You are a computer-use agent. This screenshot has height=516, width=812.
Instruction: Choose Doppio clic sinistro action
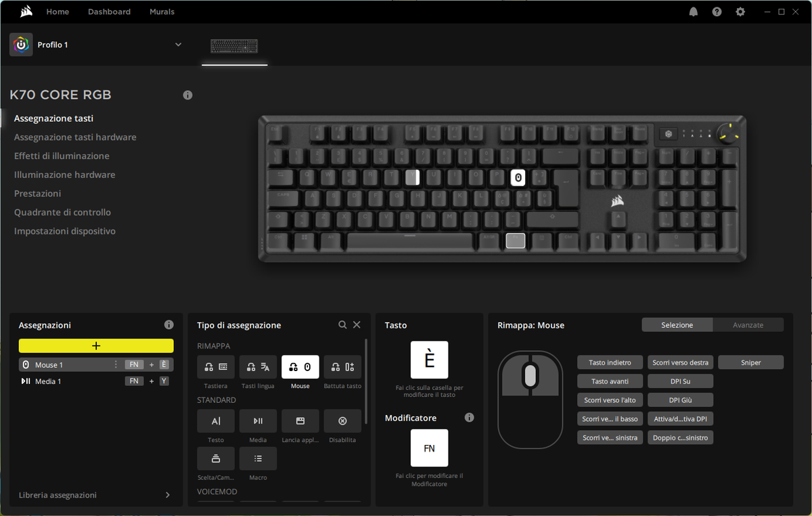[x=680, y=437]
